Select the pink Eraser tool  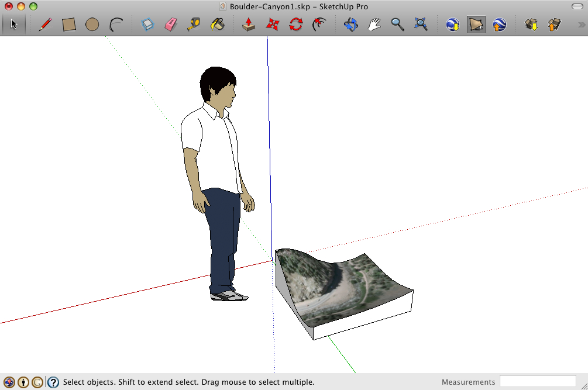[171, 25]
